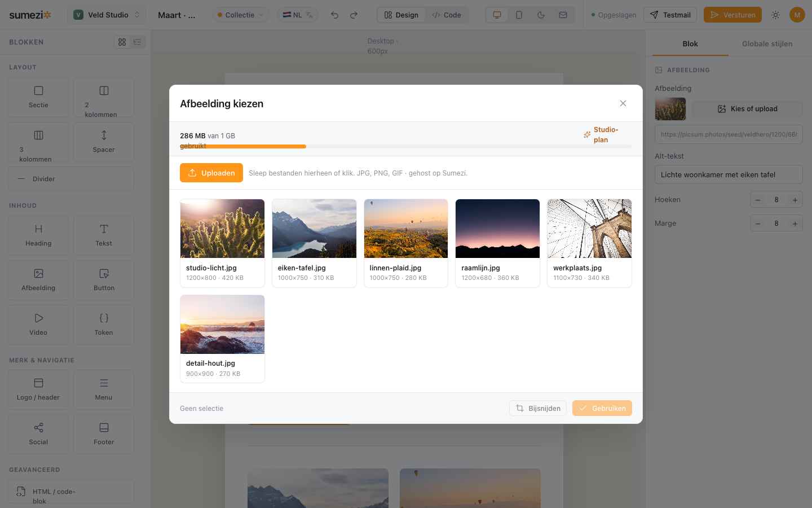This screenshot has width=812, height=508.
Task: Open the inbox preview envelope icon
Action: click(x=563, y=15)
